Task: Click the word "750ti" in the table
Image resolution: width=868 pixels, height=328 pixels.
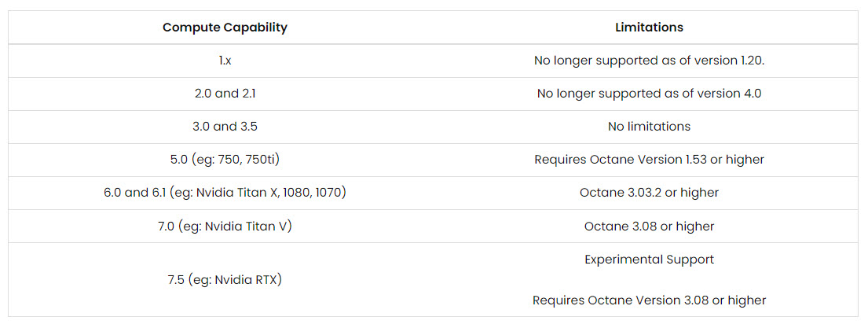Action: 262,160
